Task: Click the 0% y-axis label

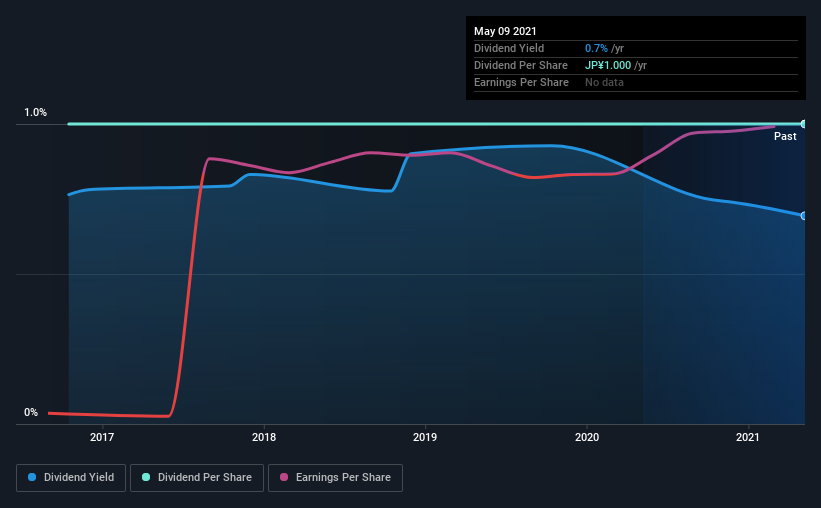Action: point(31,413)
